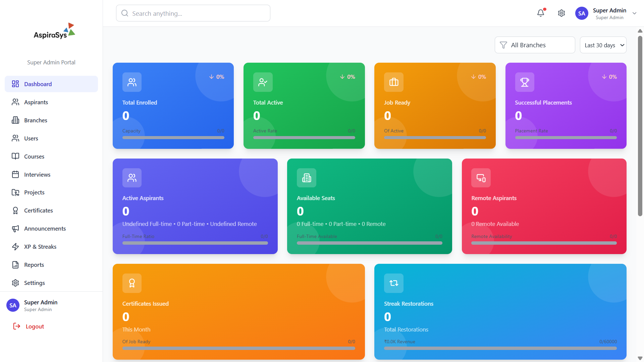This screenshot has height=362, width=644.
Task: Click the Certificates Issued award icon
Action: 132,283
